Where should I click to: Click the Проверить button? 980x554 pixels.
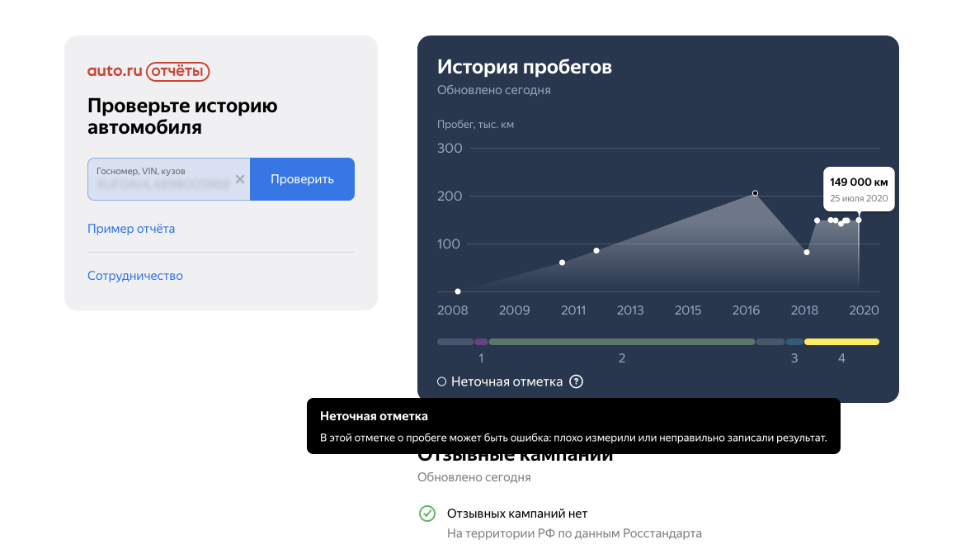pyautogui.click(x=303, y=179)
